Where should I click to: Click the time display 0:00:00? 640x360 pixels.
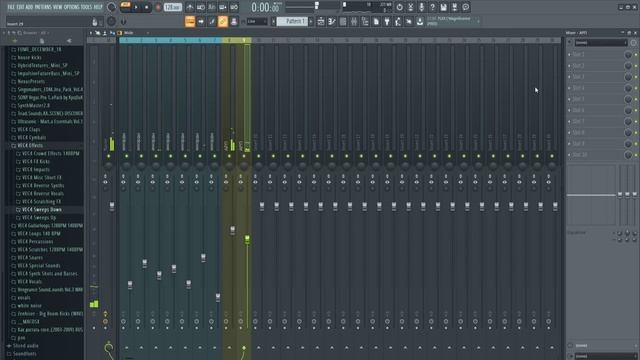click(x=266, y=7)
